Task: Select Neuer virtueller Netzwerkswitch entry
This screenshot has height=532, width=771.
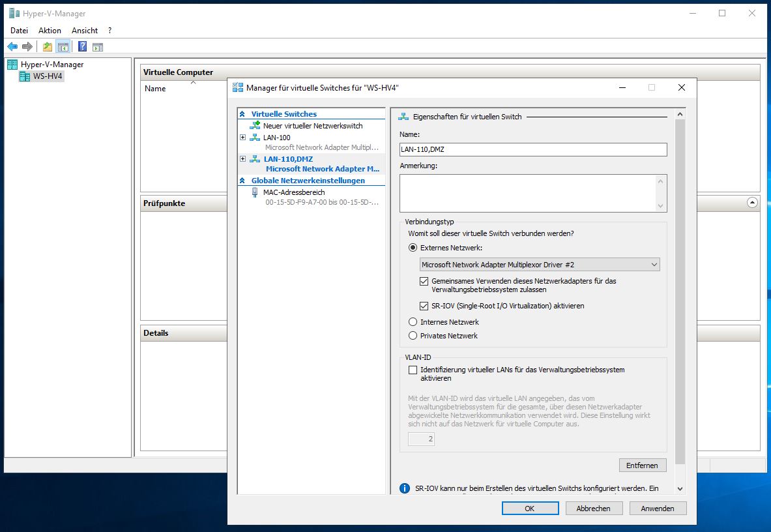Action: click(x=313, y=126)
